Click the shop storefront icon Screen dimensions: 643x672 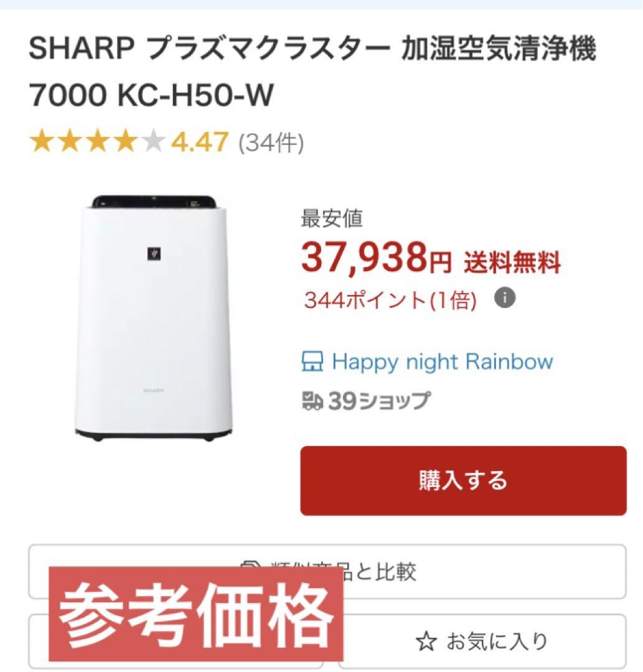[x=312, y=362]
